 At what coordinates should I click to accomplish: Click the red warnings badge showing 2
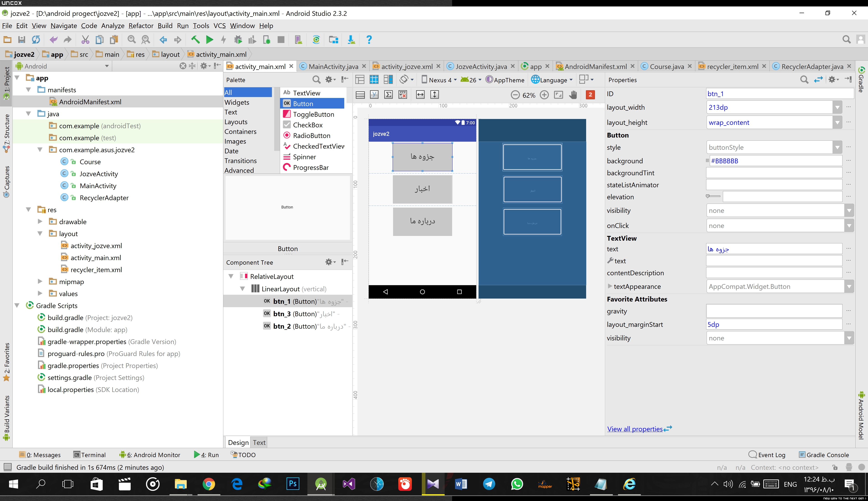click(x=590, y=95)
